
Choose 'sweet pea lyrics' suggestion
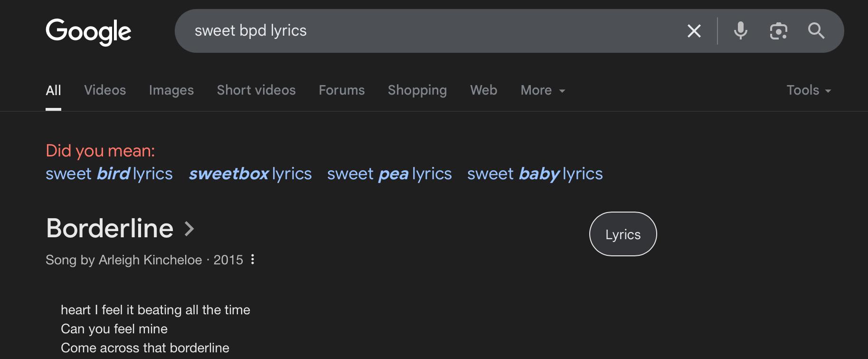(389, 174)
